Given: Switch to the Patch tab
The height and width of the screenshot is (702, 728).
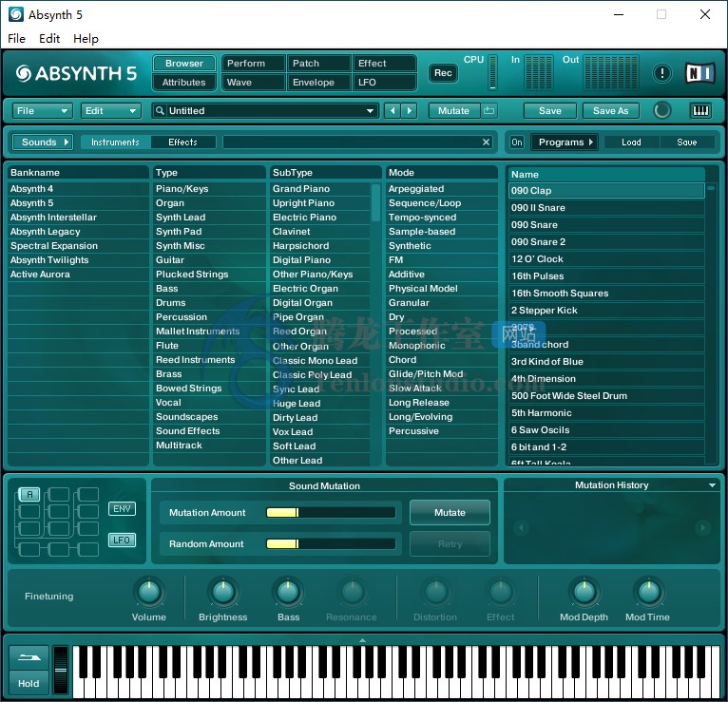Looking at the screenshot, I should click(318, 63).
